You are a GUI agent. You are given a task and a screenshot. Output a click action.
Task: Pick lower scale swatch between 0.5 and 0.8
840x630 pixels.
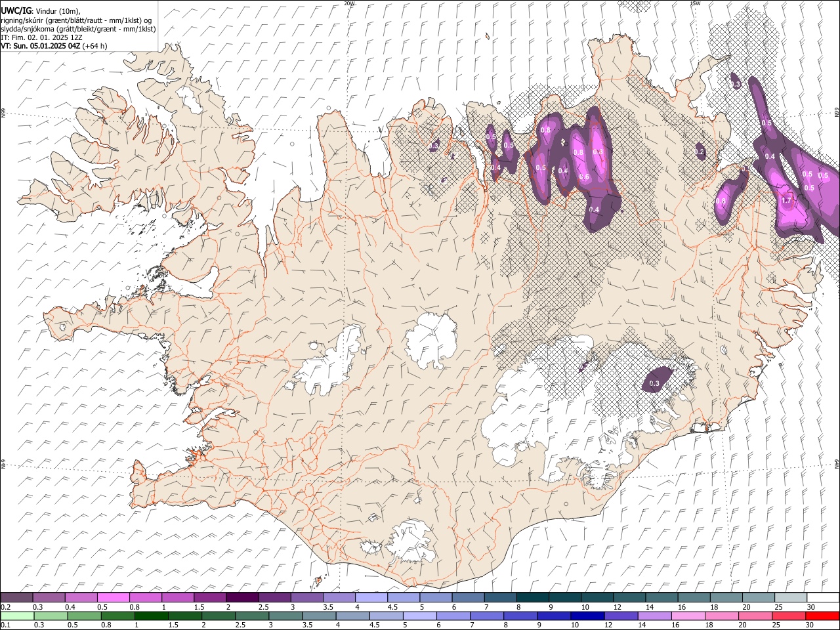[x=84, y=616]
